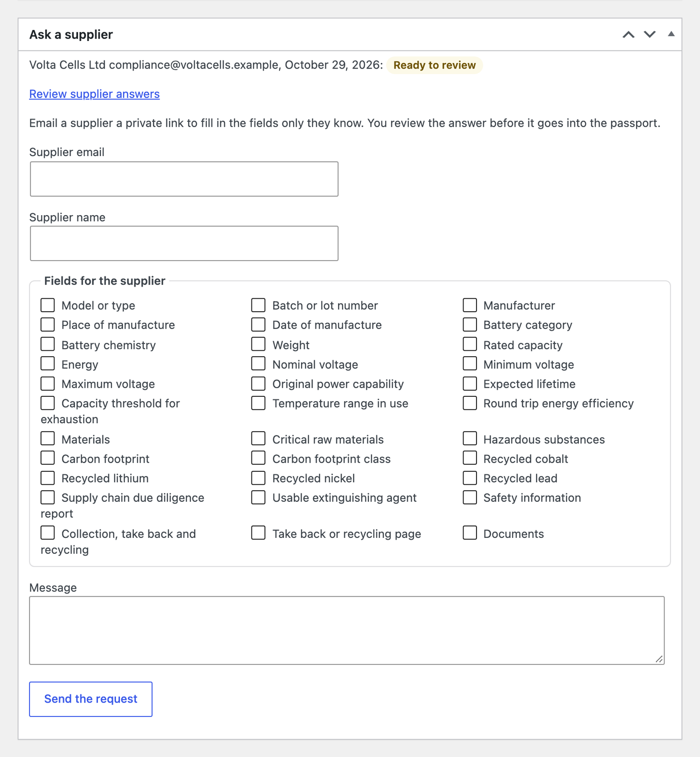Enable the Usable extinguishing agent checkbox
This screenshot has width=700, height=757.
click(x=258, y=497)
